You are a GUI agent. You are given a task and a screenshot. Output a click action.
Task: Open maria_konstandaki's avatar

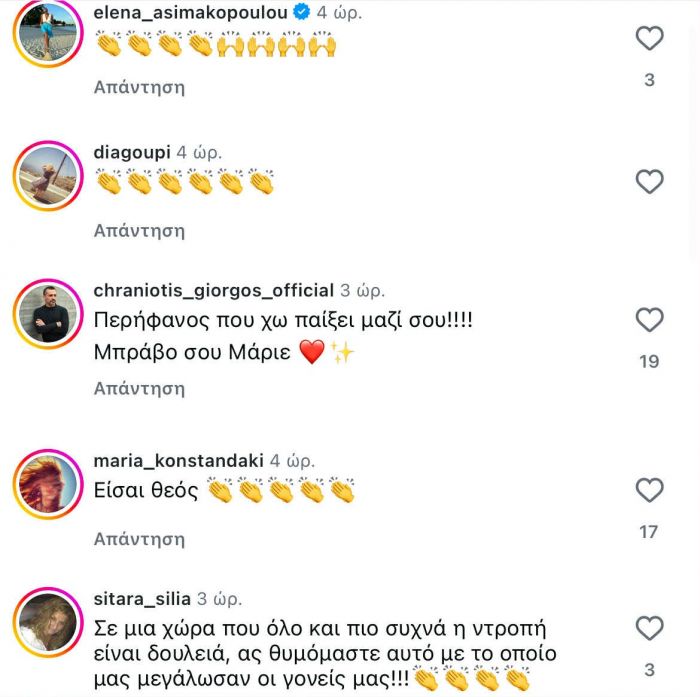point(47,485)
